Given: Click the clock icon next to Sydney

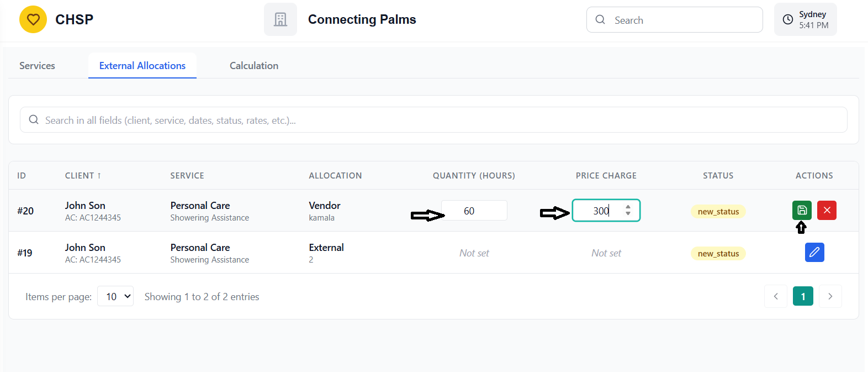Looking at the screenshot, I should coord(788,20).
